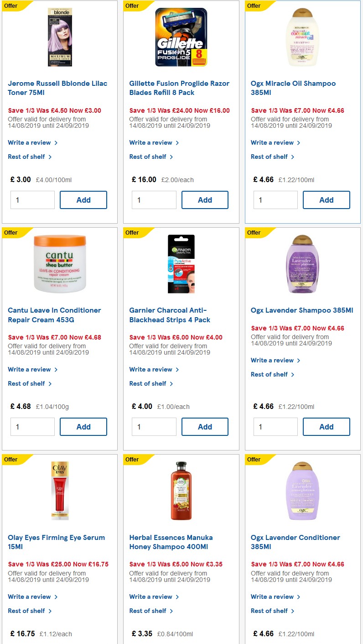Write a review for Ogx Lavender Shampoo
This screenshot has width=363, height=644.
(x=273, y=360)
